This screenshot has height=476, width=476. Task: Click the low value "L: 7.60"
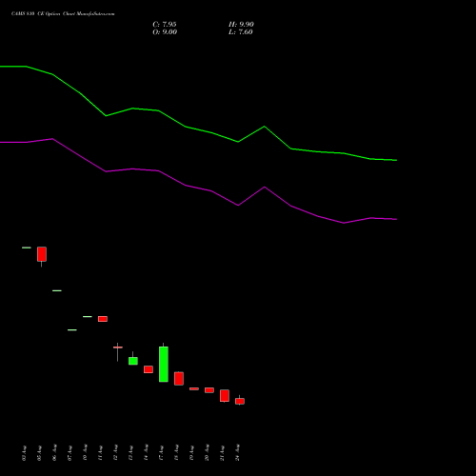pyautogui.click(x=241, y=32)
